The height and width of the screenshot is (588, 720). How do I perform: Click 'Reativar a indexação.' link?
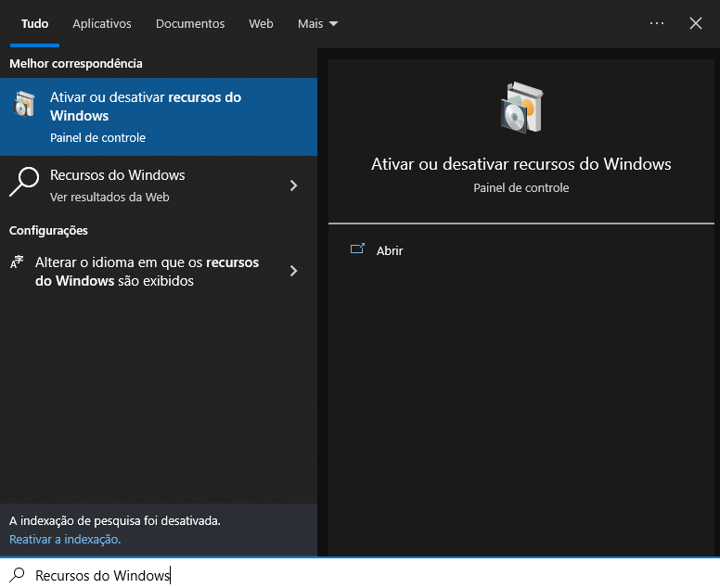pos(65,540)
